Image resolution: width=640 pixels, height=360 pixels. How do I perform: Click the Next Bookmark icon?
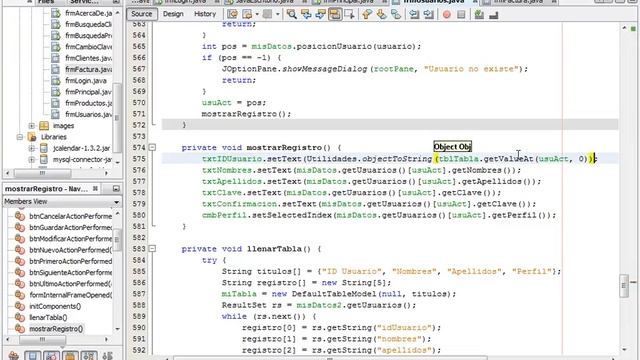[381, 15]
